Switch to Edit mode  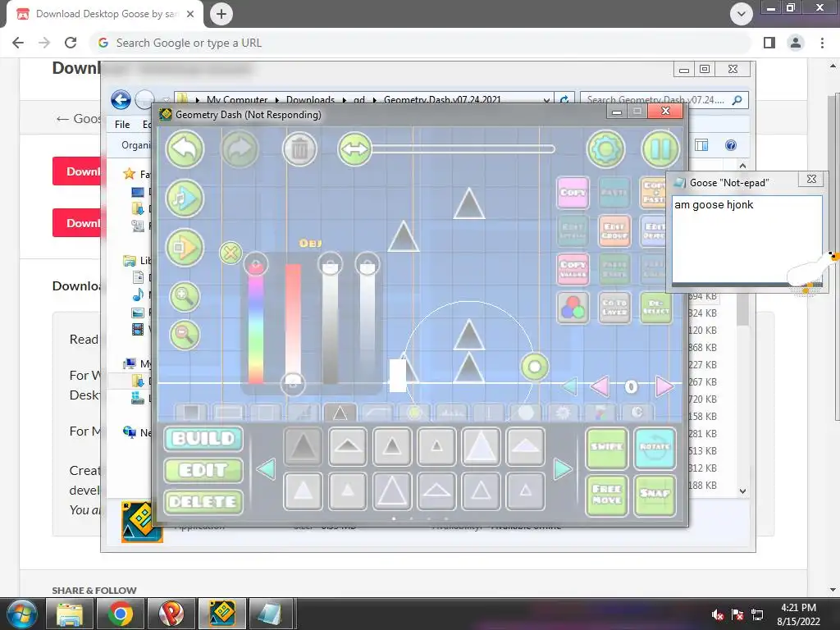(203, 470)
